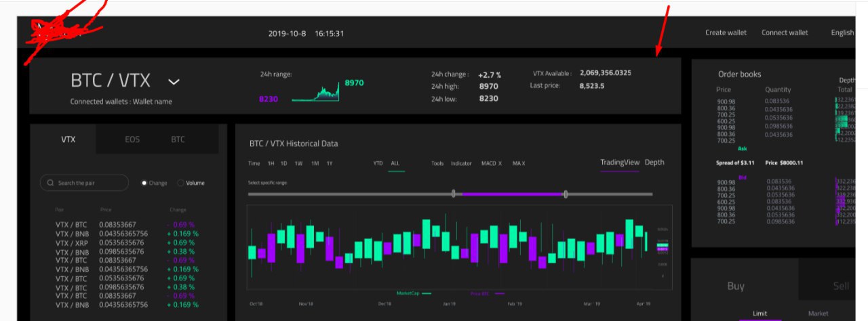
Task: Click the search magnifier icon
Action: [50, 183]
